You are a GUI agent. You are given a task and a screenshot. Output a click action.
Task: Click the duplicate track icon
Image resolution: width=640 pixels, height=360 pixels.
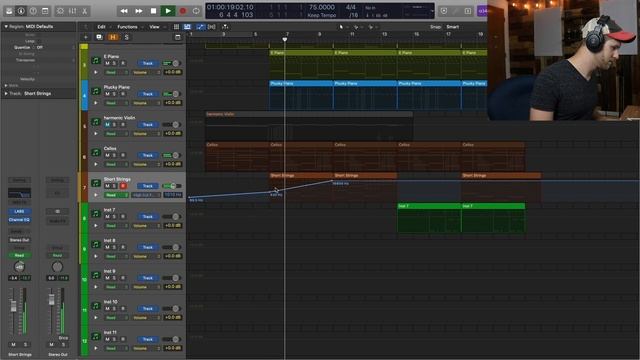(99, 37)
